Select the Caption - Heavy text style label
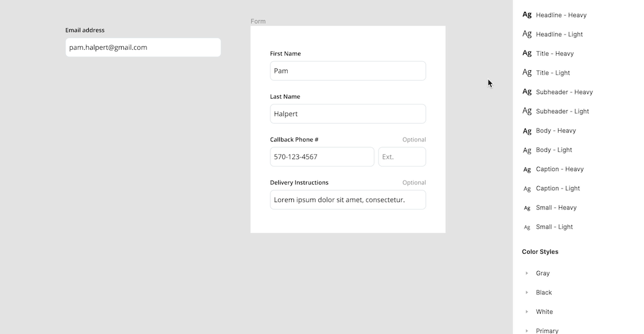 pyautogui.click(x=560, y=169)
